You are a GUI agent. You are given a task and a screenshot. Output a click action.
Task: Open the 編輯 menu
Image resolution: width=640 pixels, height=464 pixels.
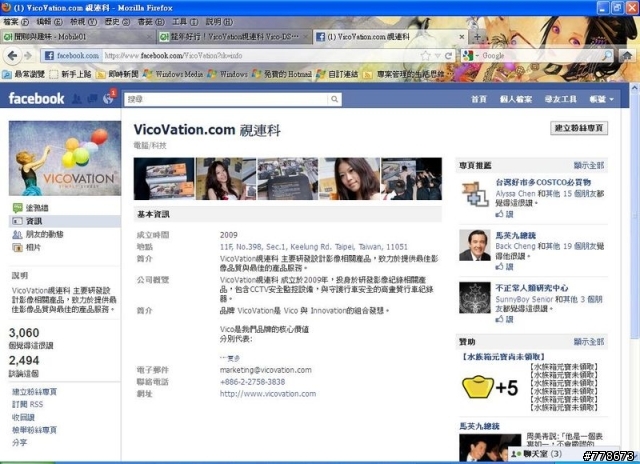[49, 22]
